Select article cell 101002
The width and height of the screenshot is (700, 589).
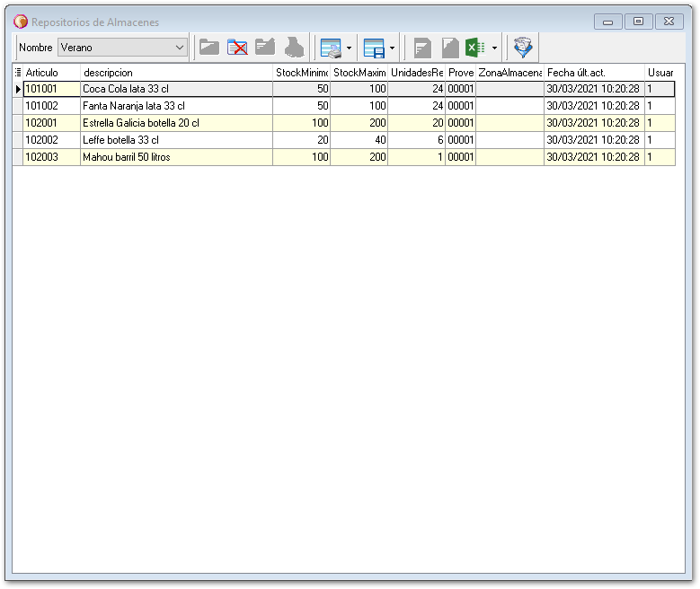tap(51, 106)
